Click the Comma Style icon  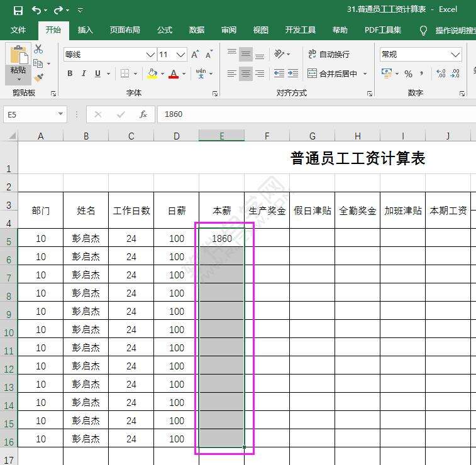point(422,74)
